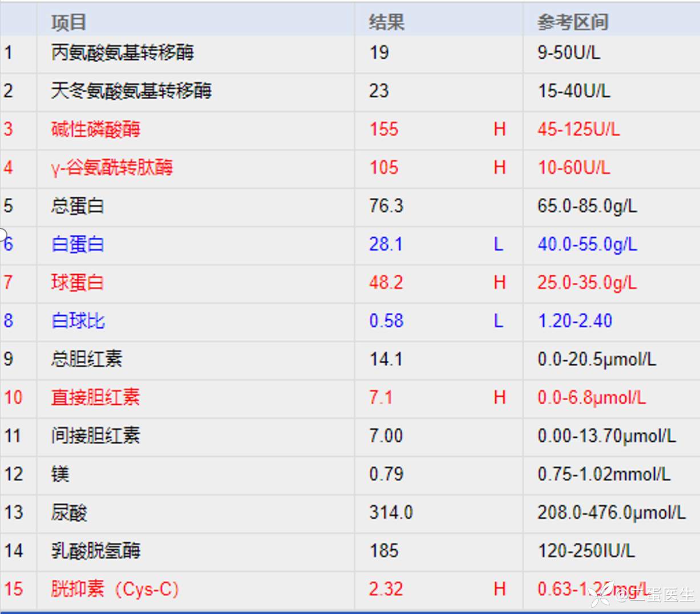Click the 项目 column header
Screen dimensions: 700x614
[x=68, y=22]
